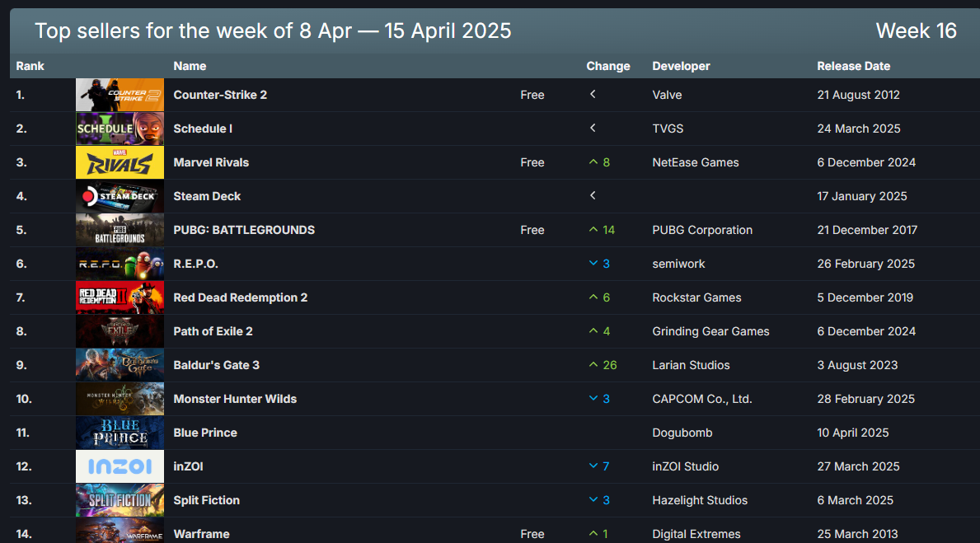Click the Path of Exile 2 thumbnail
The height and width of the screenshot is (543, 980).
pyautogui.click(x=120, y=331)
